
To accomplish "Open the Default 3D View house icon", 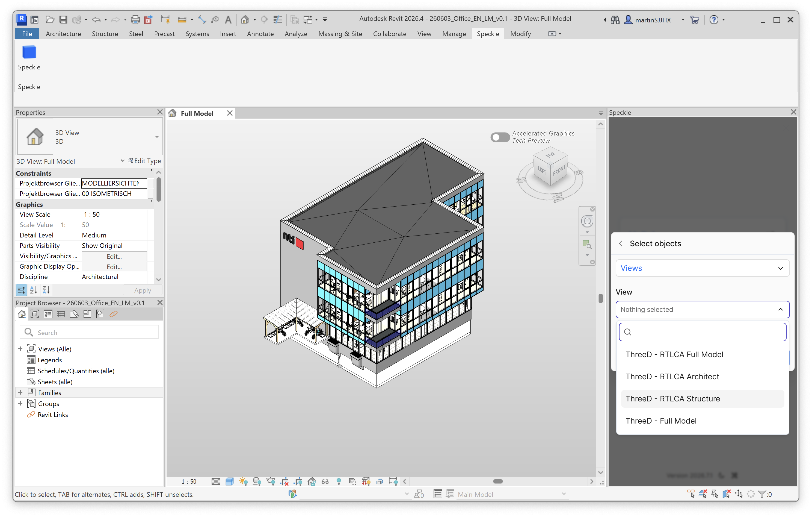I will [245, 20].
